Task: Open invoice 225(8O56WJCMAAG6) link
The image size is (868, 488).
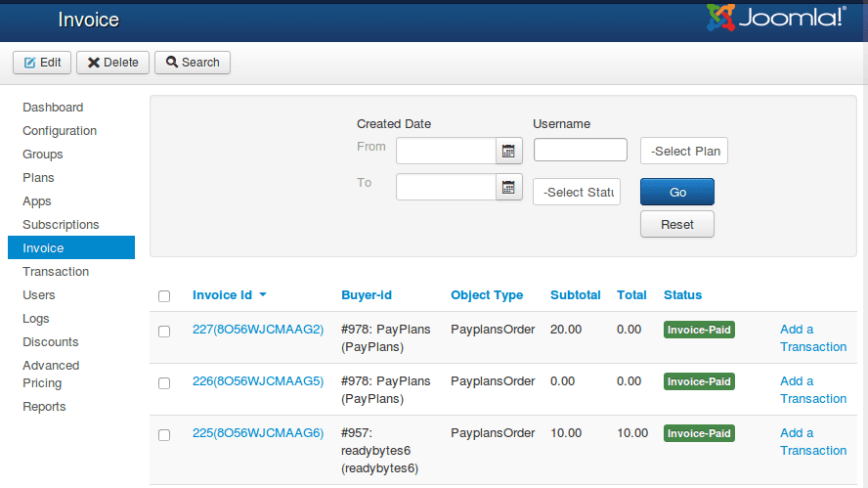Action: tap(258, 432)
